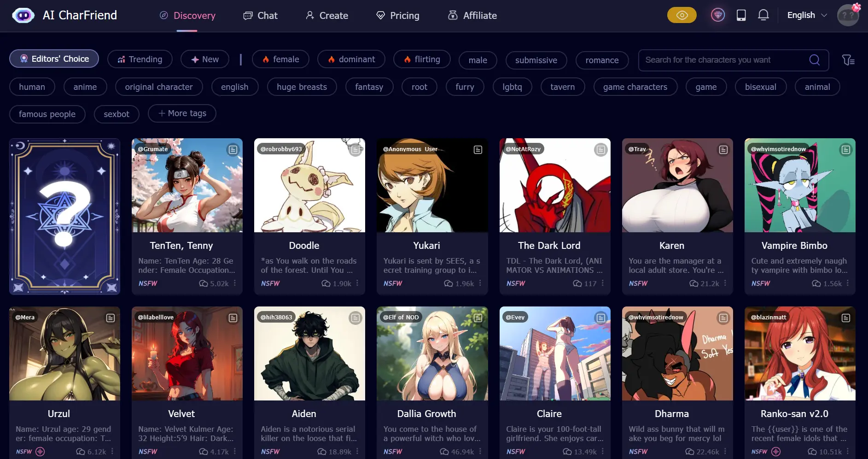Viewport: 868px width, 459px height.
Task: Open the filter list icon beside search
Action: [848, 60]
